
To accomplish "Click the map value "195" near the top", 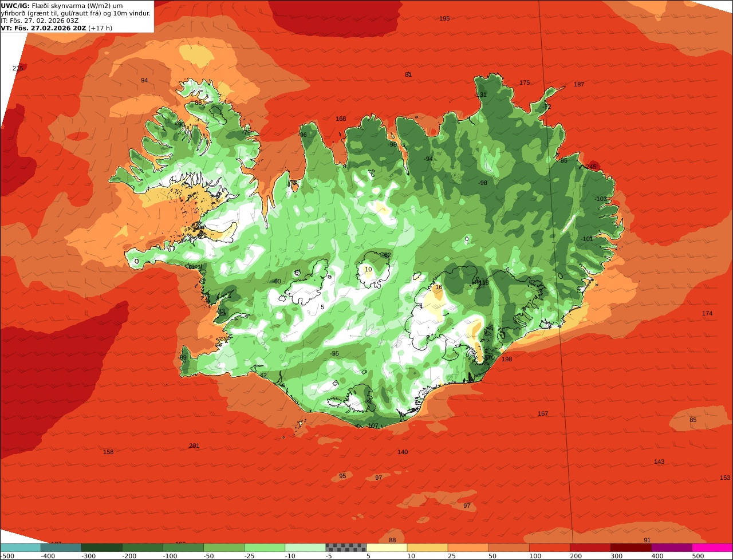I will click(444, 19).
